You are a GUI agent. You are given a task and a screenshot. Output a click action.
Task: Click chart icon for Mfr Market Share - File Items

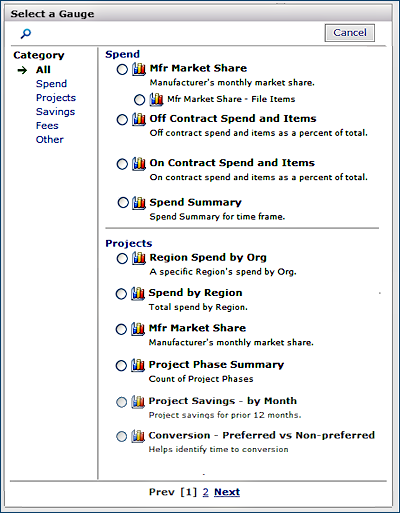(x=156, y=99)
